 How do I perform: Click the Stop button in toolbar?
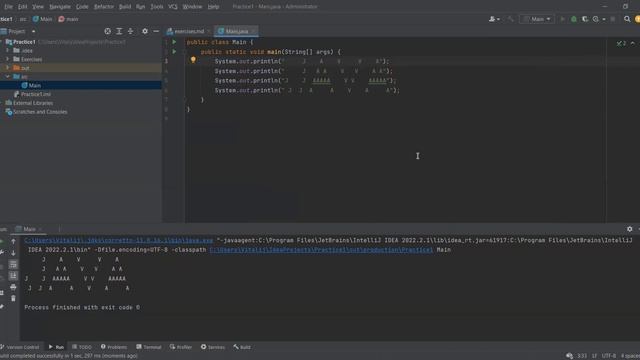[x=613, y=19]
